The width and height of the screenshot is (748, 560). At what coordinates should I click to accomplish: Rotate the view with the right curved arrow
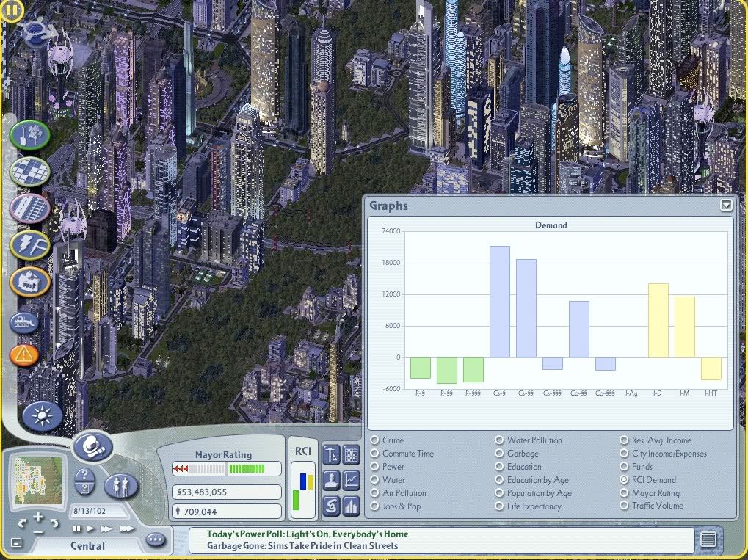click(54, 523)
